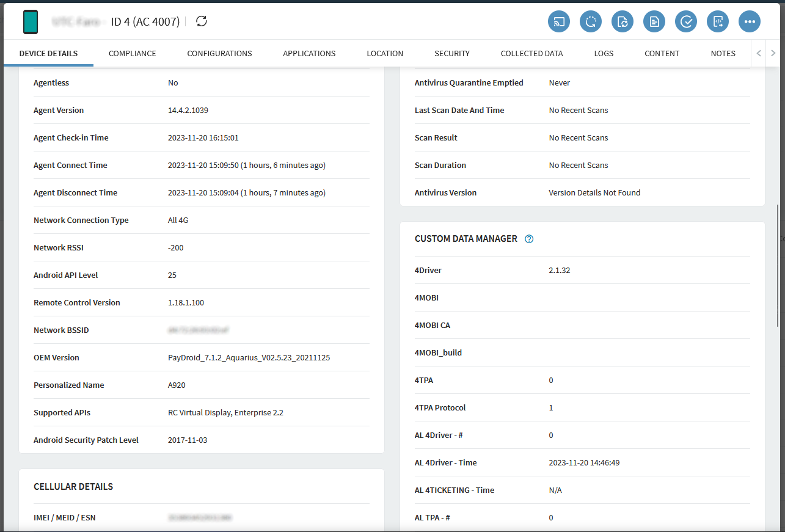Switch to the Compliance tab
The width and height of the screenshot is (785, 532).
133,53
